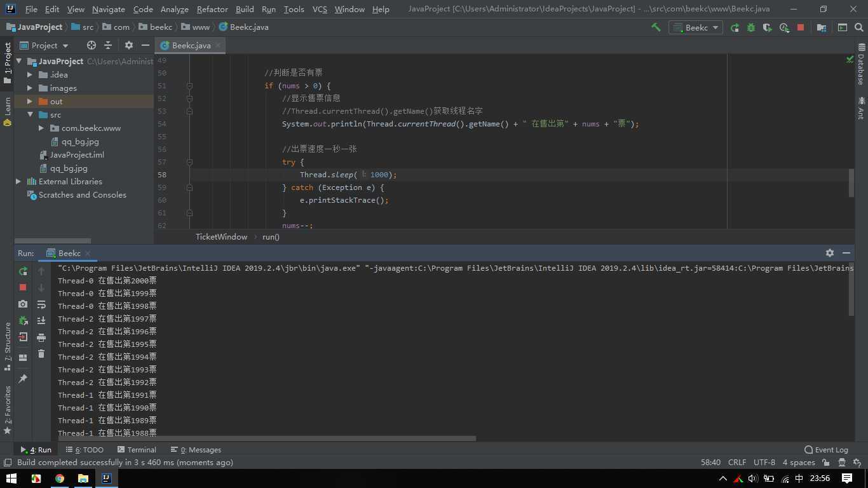Collapse all nodes in Project panel
The image size is (868, 488).
[108, 45]
